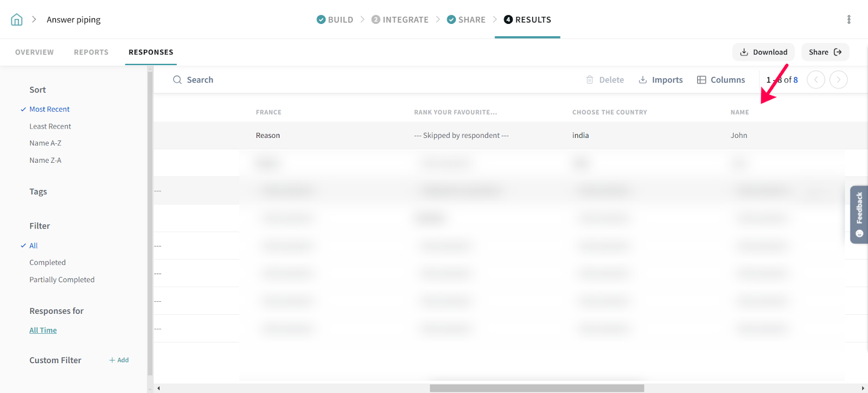This screenshot has height=393, width=868.
Task: Open the All Time date range selector
Action: (x=43, y=331)
